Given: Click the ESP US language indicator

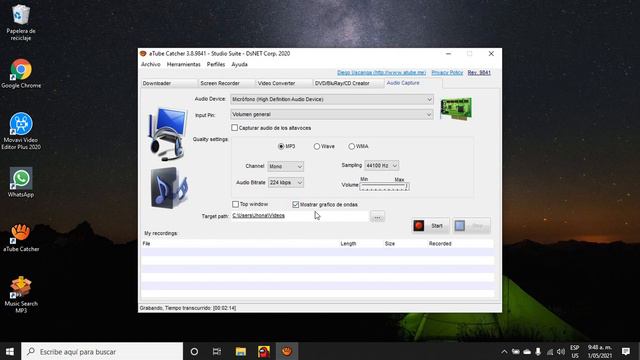Looking at the screenshot, I should click(575, 351).
